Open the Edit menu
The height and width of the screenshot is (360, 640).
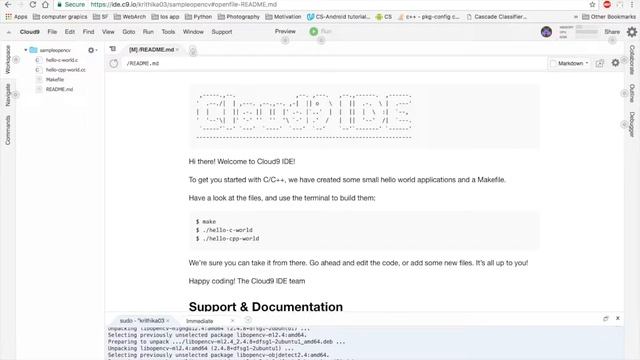70,32
